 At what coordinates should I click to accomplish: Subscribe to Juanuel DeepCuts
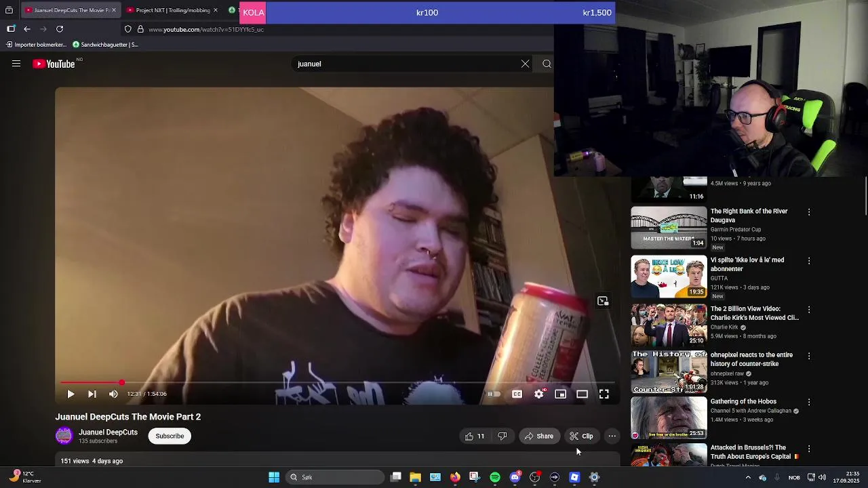170,436
